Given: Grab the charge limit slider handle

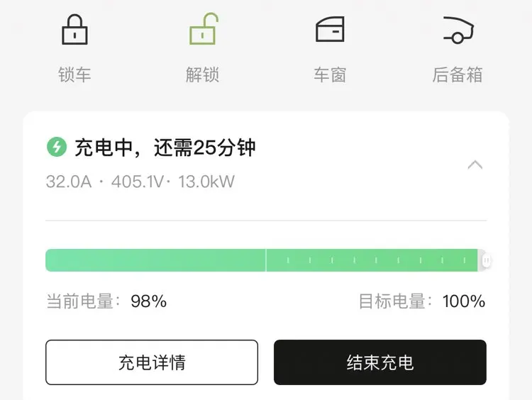Looking at the screenshot, I should pyautogui.click(x=486, y=260).
